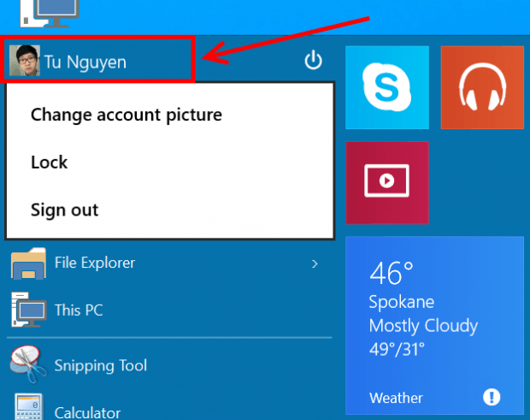Open the Music headphones tile
Screen dimensions: 530x420
point(482,87)
